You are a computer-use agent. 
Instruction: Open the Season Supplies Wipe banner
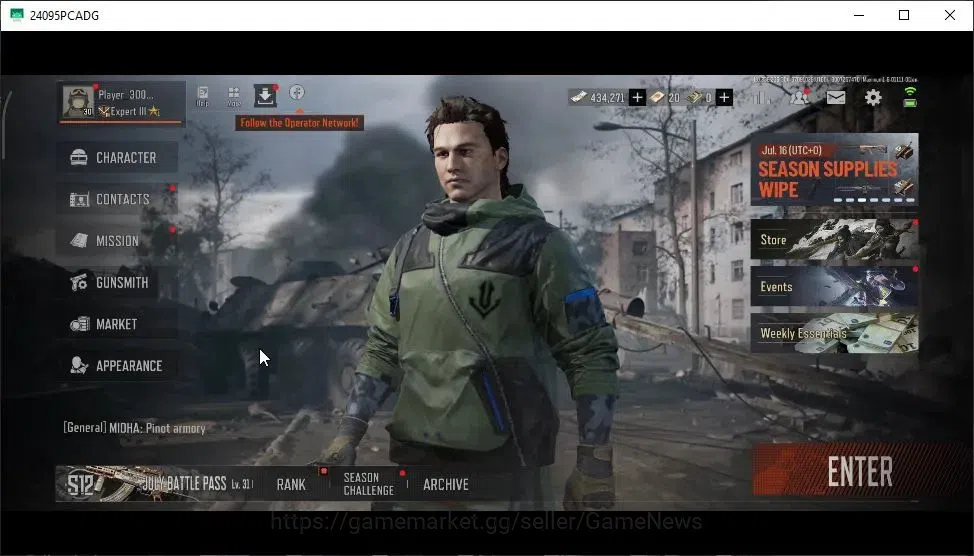point(834,170)
